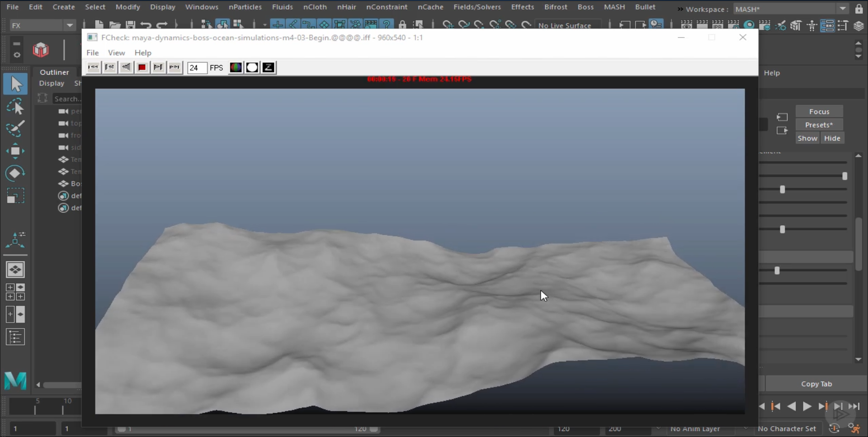This screenshot has width=868, height=437.
Task: Open the FCheck File menu
Action: [x=93, y=52]
